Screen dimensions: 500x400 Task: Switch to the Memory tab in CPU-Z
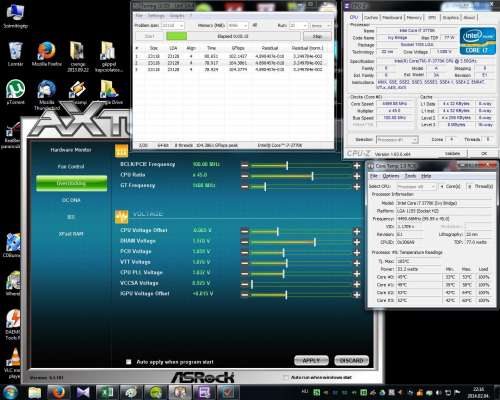click(x=414, y=17)
